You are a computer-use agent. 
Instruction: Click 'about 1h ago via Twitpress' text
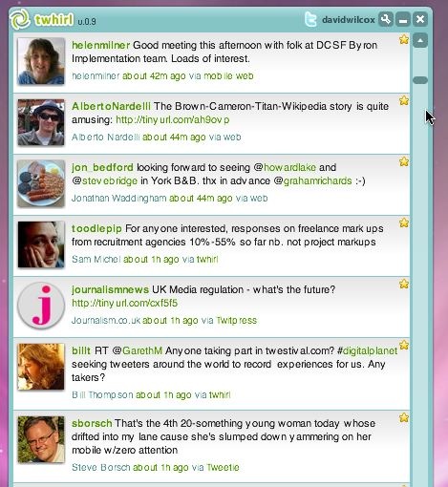click(x=200, y=320)
